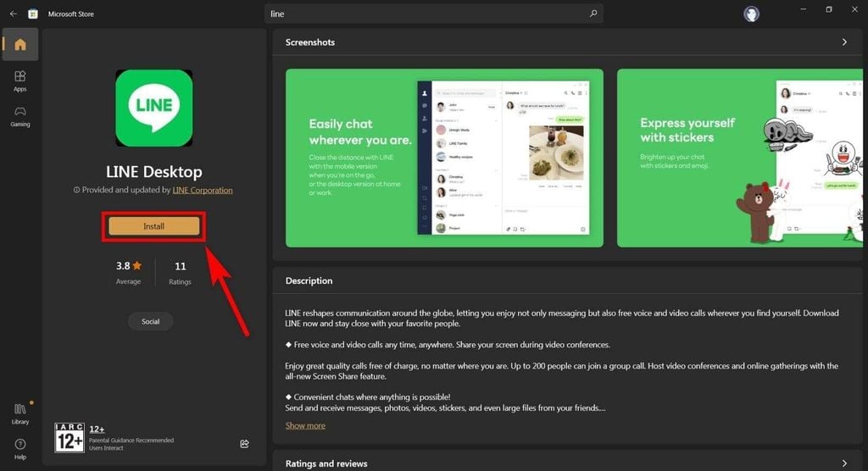The width and height of the screenshot is (868, 471).
Task: Open the Gaming section
Action: click(x=20, y=117)
